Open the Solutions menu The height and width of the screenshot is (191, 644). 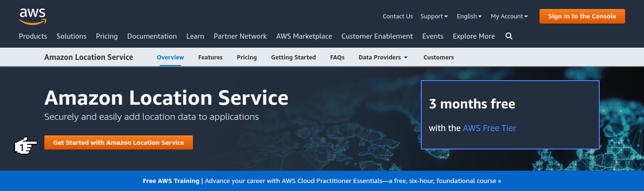[72, 36]
